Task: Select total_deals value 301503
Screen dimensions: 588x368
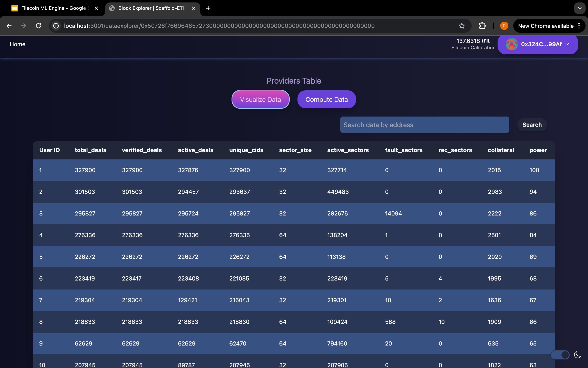Action: coord(85,192)
